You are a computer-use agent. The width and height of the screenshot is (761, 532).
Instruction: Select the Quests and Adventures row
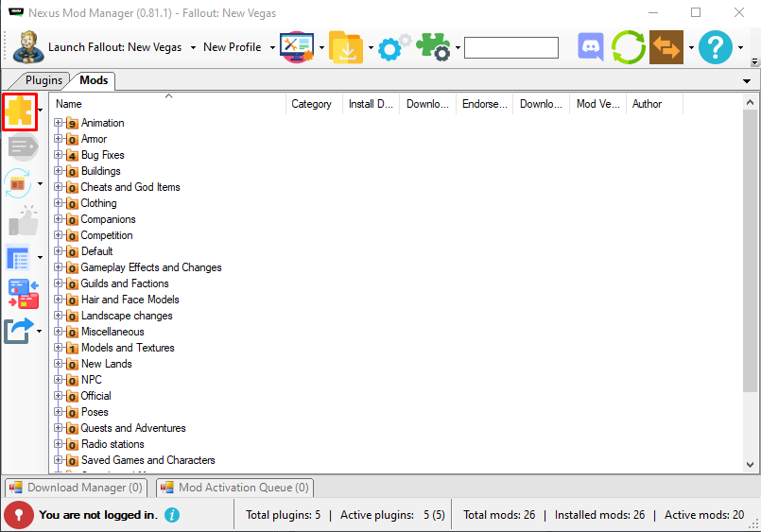pyautogui.click(x=133, y=428)
